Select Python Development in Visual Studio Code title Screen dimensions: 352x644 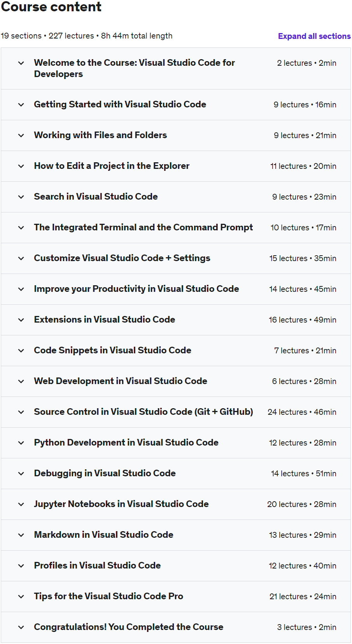(126, 442)
